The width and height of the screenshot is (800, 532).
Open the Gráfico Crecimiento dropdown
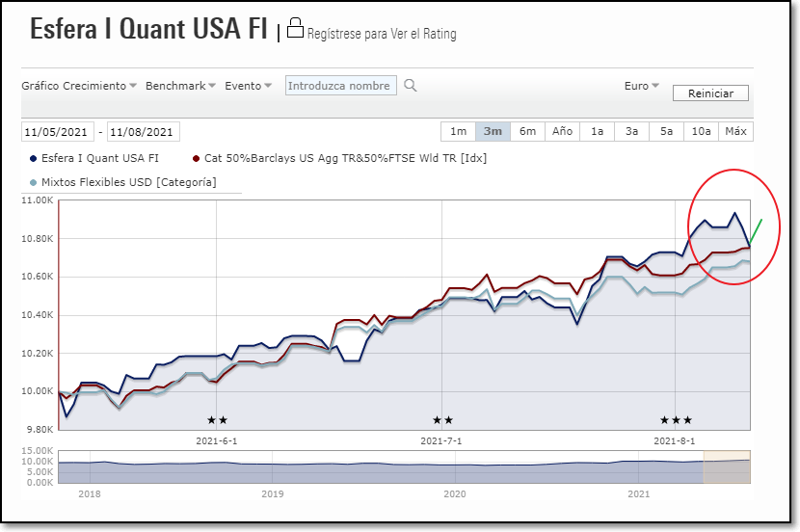(79, 86)
